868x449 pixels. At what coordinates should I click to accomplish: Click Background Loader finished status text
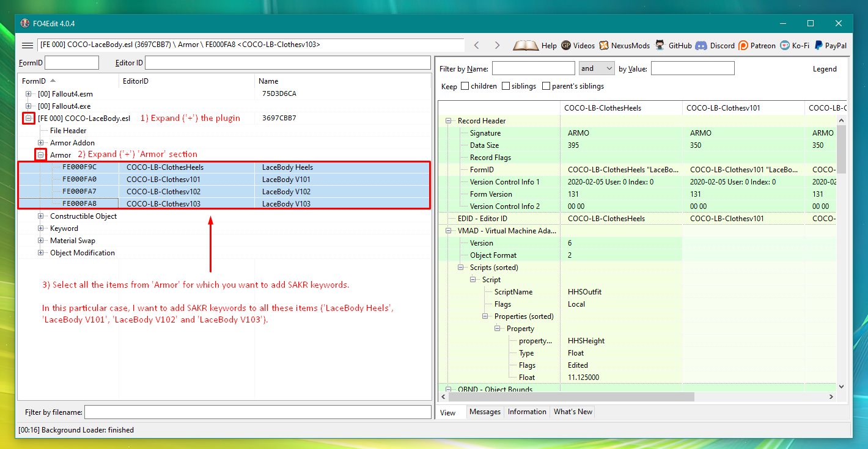pos(76,430)
